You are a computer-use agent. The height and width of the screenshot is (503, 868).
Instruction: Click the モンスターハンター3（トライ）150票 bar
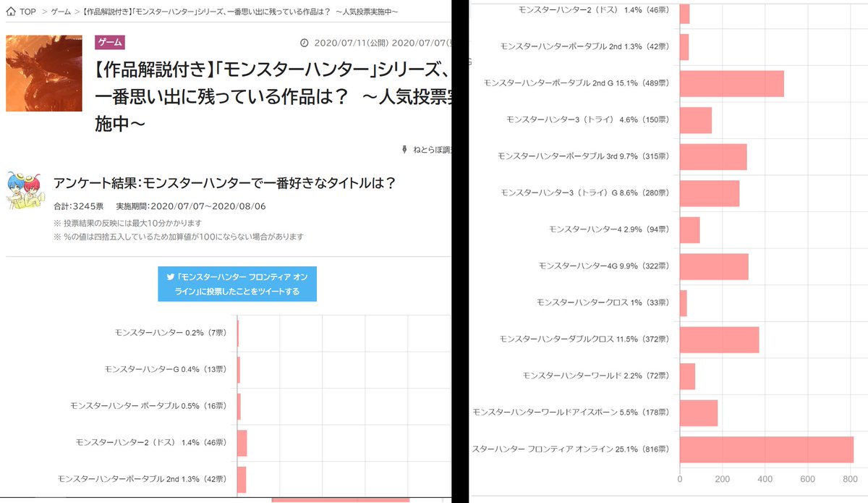(x=696, y=120)
